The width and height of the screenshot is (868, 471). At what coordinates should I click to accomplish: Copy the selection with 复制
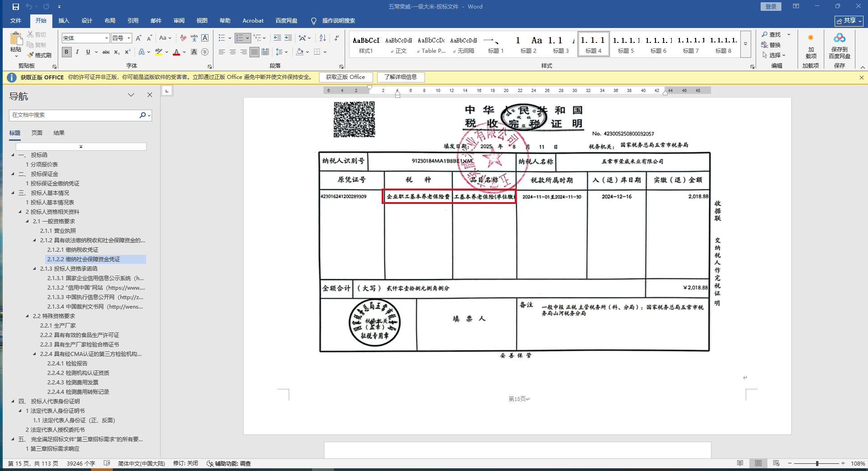pos(37,45)
